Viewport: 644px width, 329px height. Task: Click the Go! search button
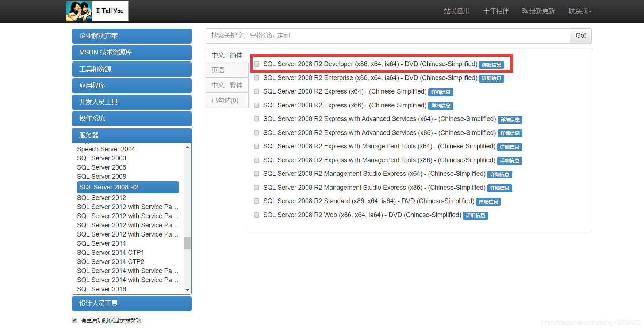[580, 35]
